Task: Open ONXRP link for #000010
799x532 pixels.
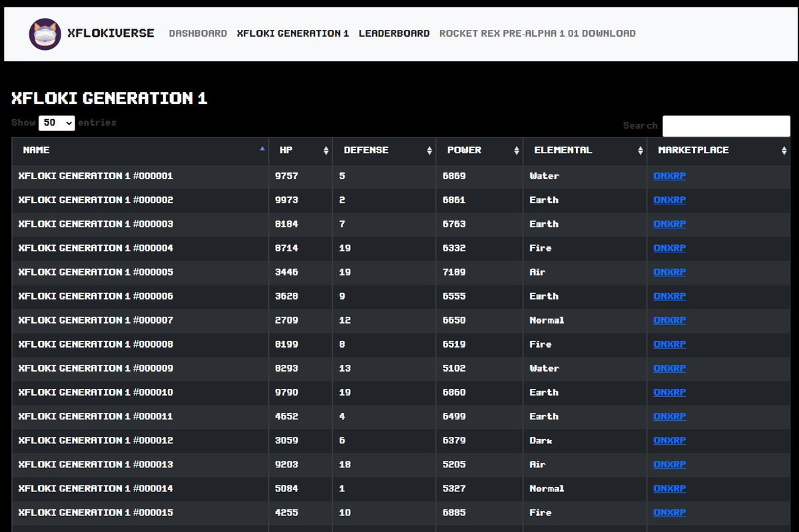Action: pyautogui.click(x=669, y=392)
